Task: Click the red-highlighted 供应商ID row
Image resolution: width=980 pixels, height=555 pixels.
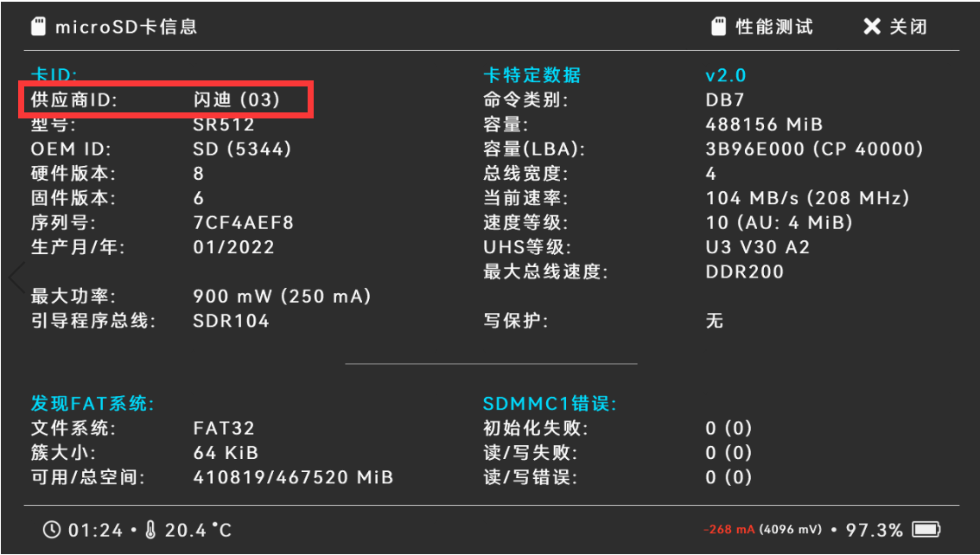Action: click(x=167, y=99)
